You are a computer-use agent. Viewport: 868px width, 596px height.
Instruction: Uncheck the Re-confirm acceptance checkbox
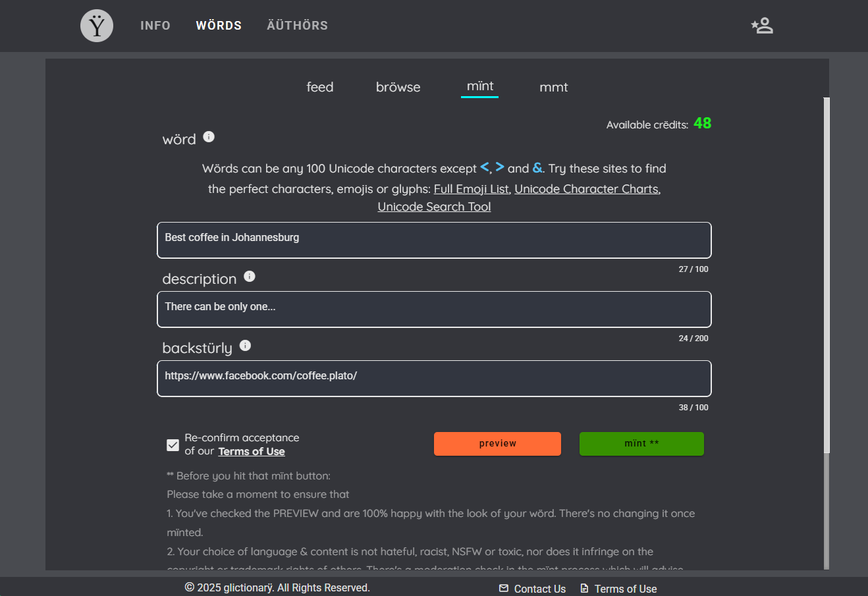click(x=173, y=445)
